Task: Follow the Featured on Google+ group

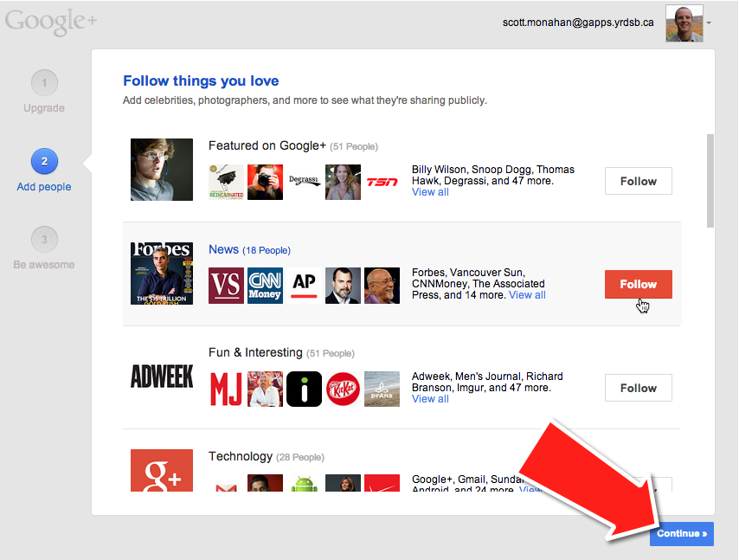Action: [x=638, y=181]
